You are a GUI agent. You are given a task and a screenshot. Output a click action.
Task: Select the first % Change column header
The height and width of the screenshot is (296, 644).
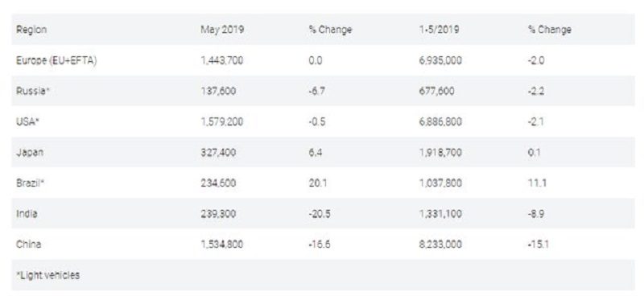[330, 30]
